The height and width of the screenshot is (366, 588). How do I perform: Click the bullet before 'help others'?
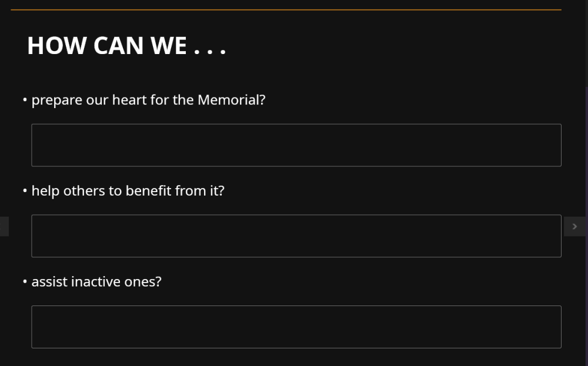tap(25, 192)
